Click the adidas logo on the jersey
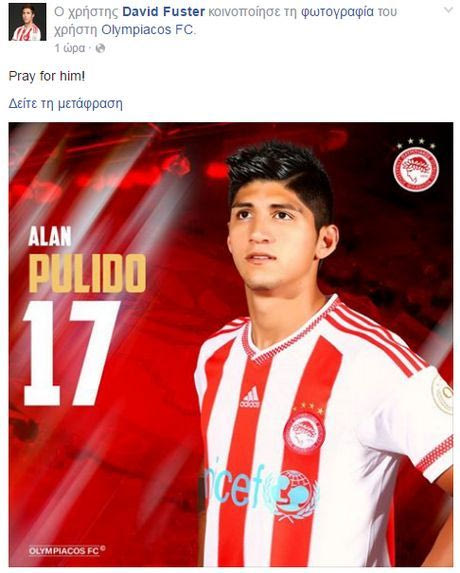This screenshot has height=573, width=460. (250, 398)
